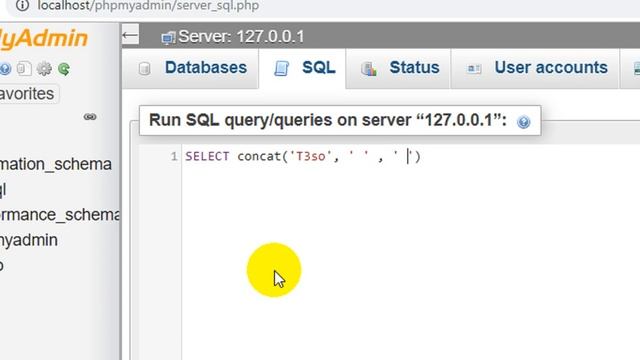Collapse navigation panel with left arrow
The height and width of the screenshot is (360, 640).
click(x=130, y=36)
